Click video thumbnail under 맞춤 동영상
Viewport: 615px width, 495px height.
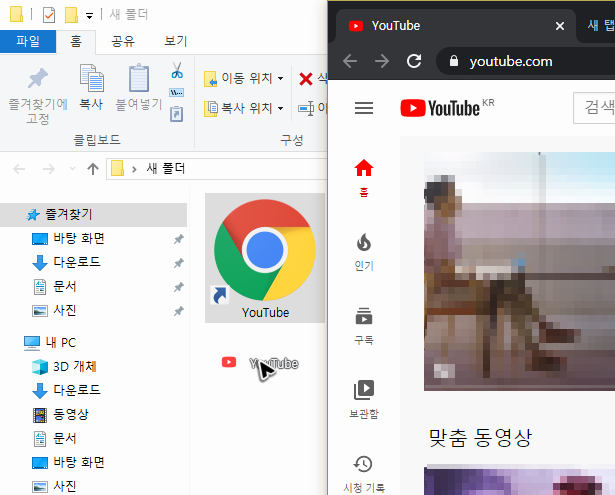(x=519, y=479)
